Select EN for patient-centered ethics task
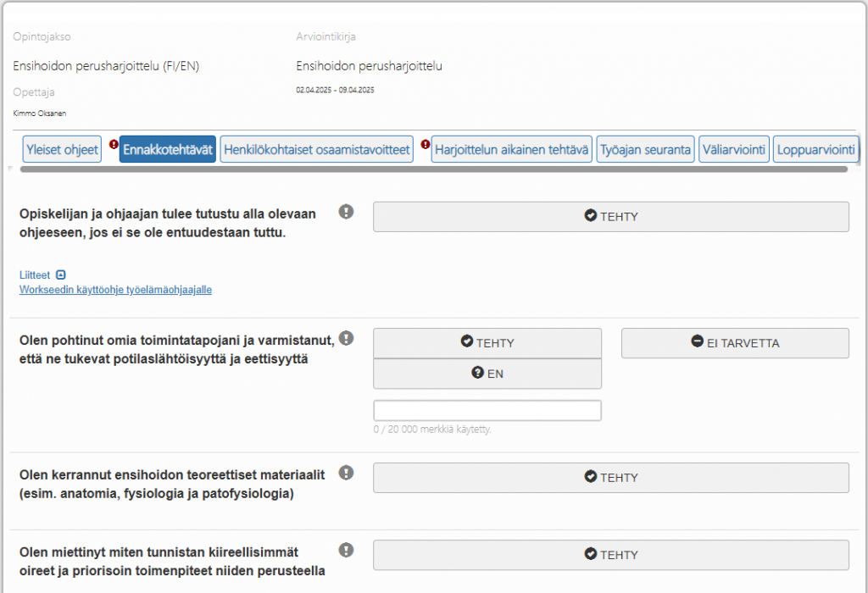This screenshot has width=868, height=593. 487,374
